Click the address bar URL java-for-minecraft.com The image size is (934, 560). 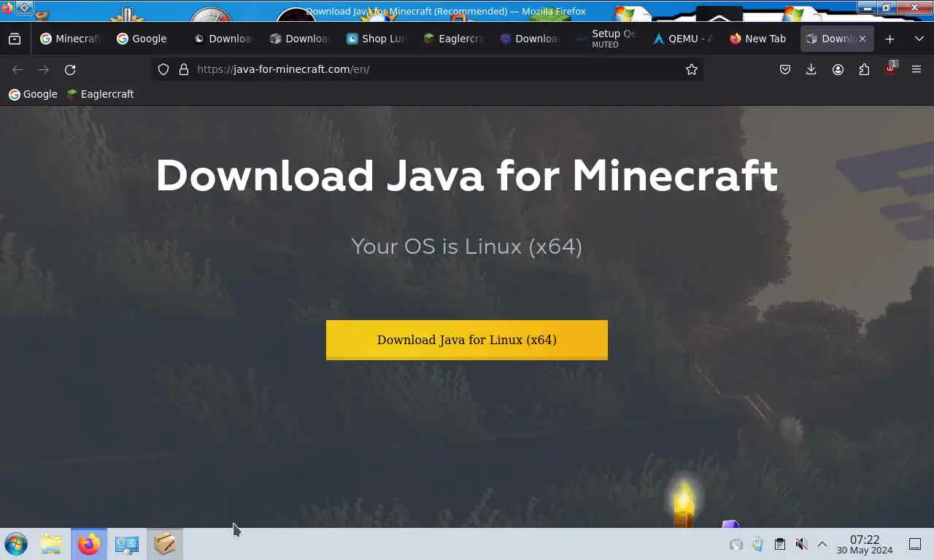283,69
